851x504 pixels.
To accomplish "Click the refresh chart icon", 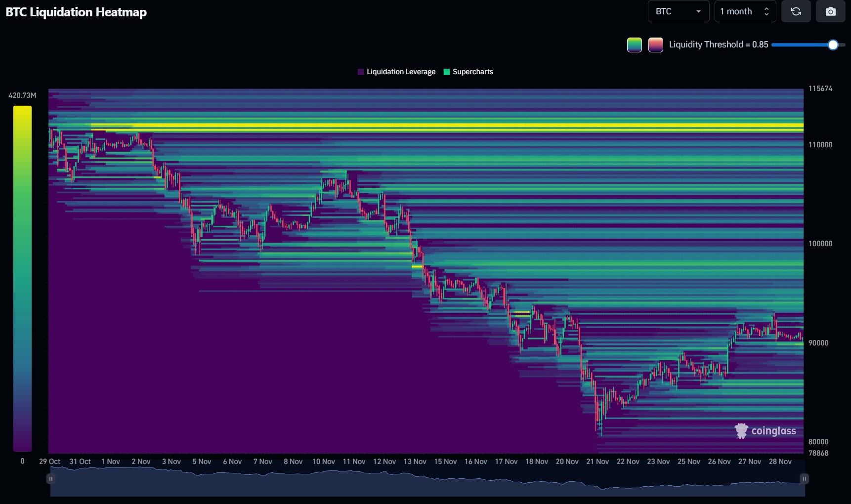I will tap(796, 11).
